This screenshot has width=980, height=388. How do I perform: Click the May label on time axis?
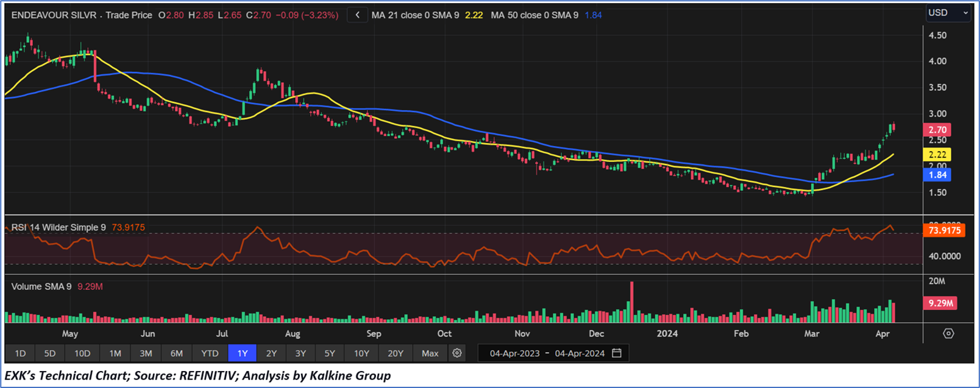[x=70, y=334]
